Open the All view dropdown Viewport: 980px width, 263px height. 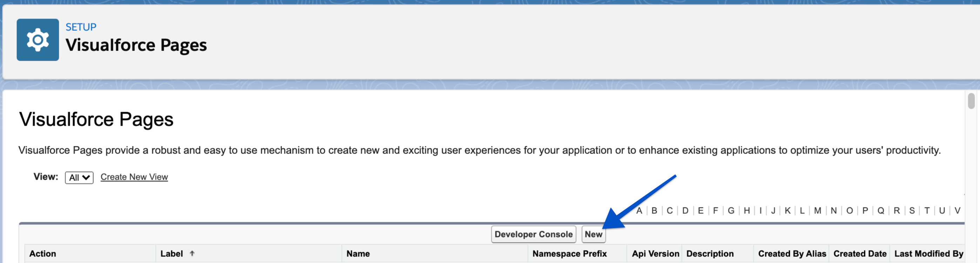pos(79,178)
